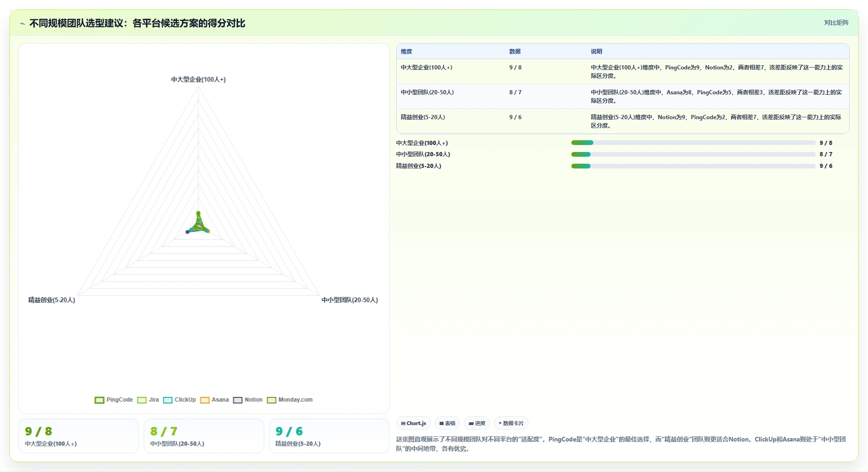Toggle Asana series via legend swatch
The width and height of the screenshot is (868, 472).
[x=205, y=400]
